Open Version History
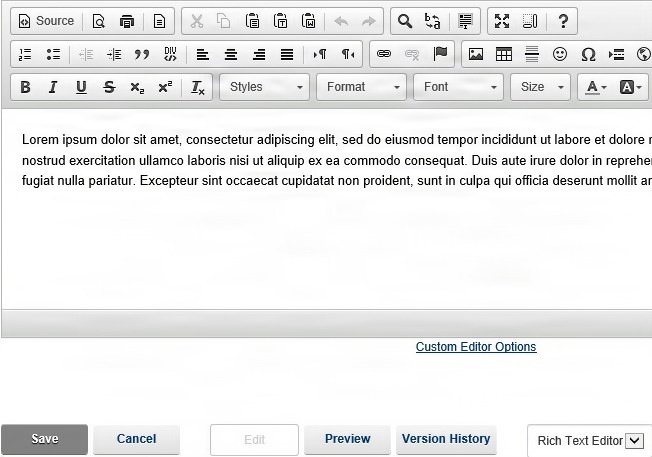The image size is (652, 457). pos(446,439)
